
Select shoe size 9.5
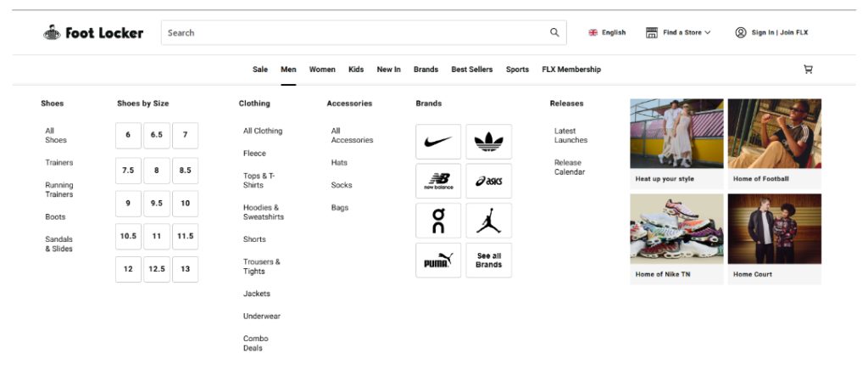pos(157,204)
